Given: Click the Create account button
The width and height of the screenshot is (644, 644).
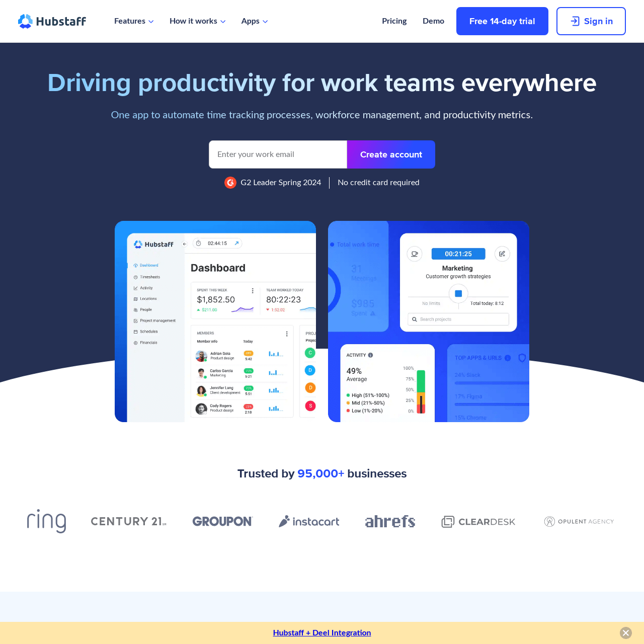Looking at the screenshot, I should pyautogui.click(x=391, y=154).
